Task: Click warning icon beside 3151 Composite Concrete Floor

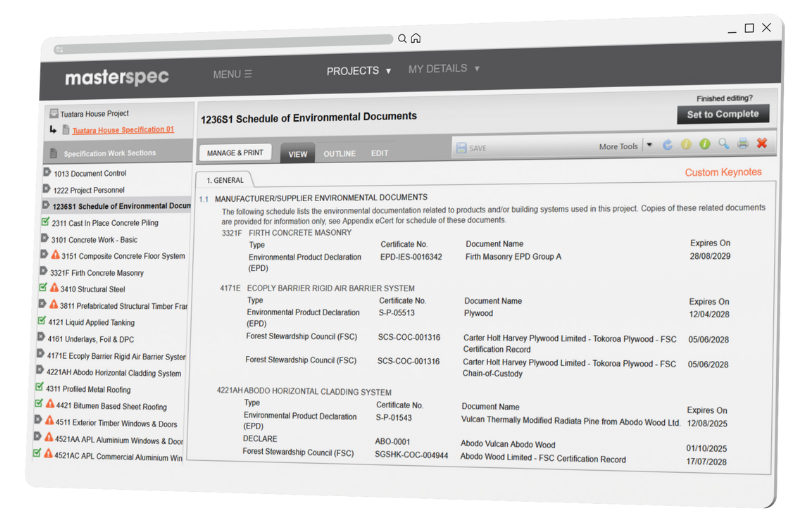Action: [x=55, y=255]
